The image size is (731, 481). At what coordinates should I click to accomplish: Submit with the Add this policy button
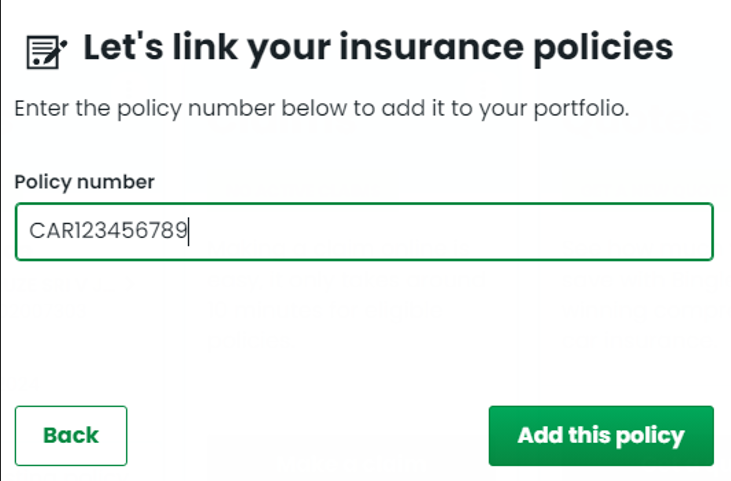click(x=601, y=435)
